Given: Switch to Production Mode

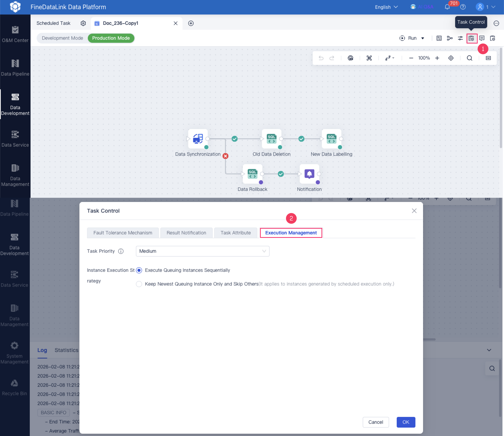Looking at the screenshot, I should point(111,38).
